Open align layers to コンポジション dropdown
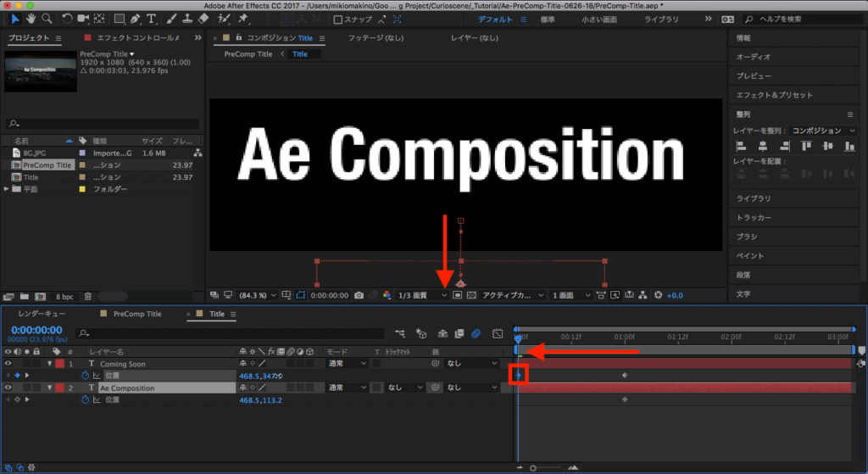 click(x=823, y=131)
